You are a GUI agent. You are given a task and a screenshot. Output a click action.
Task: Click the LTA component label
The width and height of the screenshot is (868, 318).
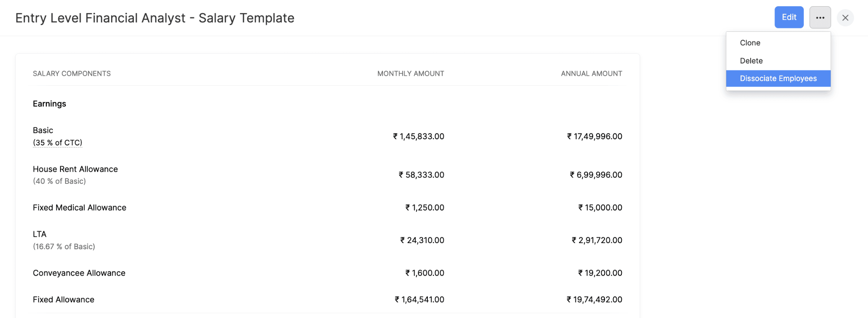click(x=40, y=234)
